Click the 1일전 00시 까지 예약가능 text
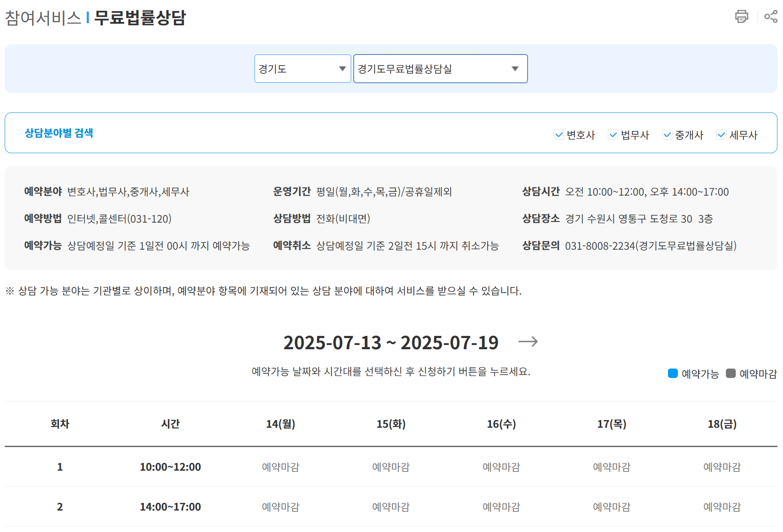The height and width of the screenshot is (532, 783). pyautogui.click(x=194, y=246)
